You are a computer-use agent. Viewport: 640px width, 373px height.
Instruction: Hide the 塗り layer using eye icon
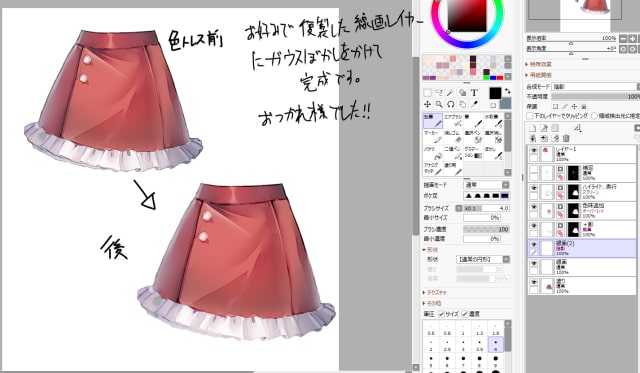pos(533,282)
